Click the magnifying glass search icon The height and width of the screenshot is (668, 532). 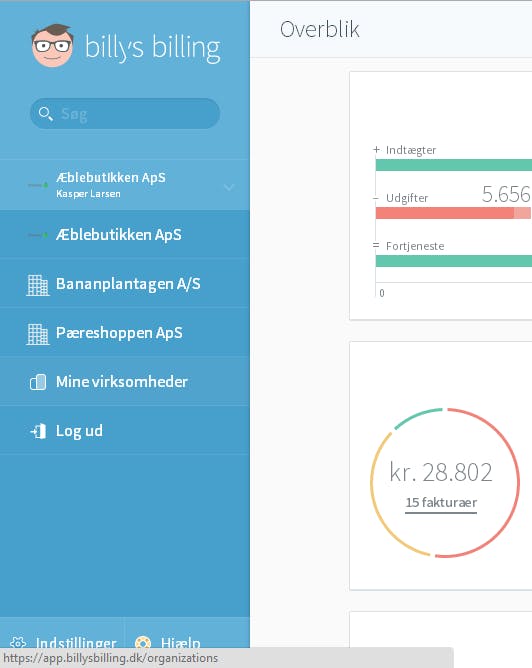(45, 114)
